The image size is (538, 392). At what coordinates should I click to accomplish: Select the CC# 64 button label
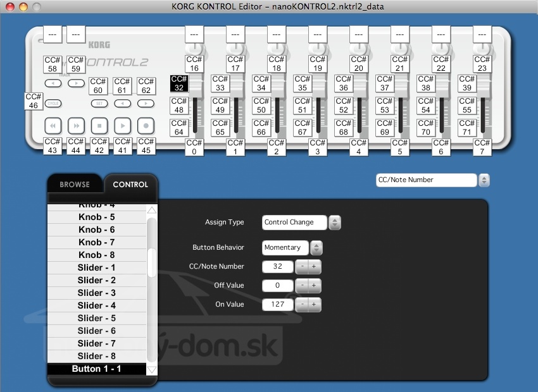pyautogui.click(x=179, y=128)
